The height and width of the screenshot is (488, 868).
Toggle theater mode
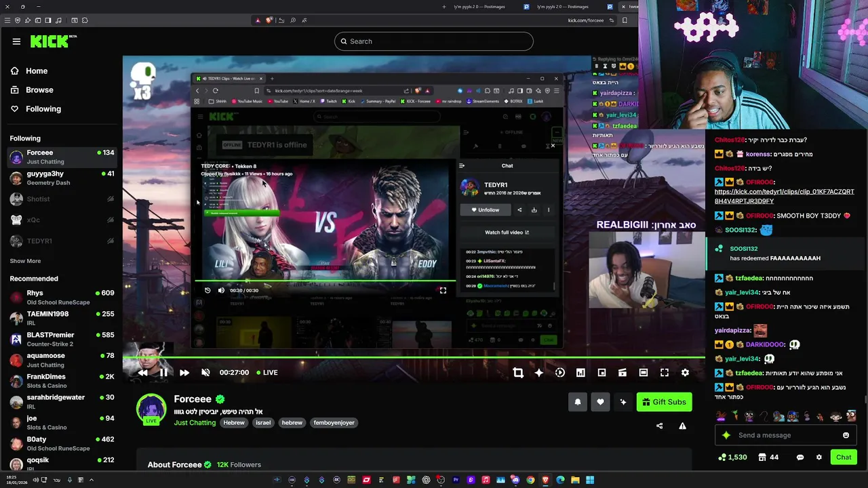[x=644, y=372]
